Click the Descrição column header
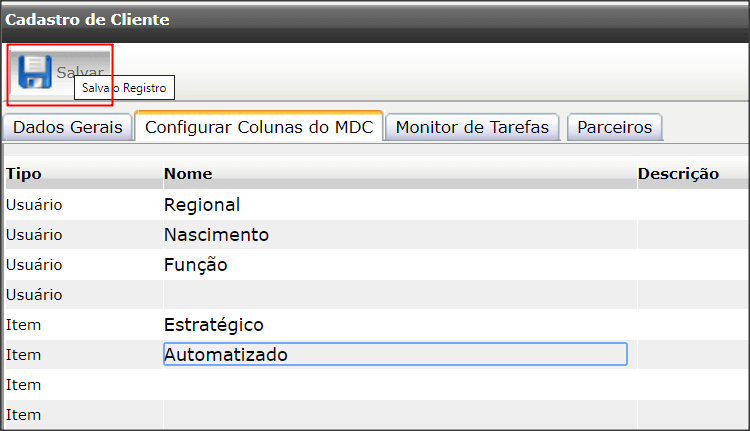Image resolution: width=750 pixels, height=431 pixels. [678, 174]
